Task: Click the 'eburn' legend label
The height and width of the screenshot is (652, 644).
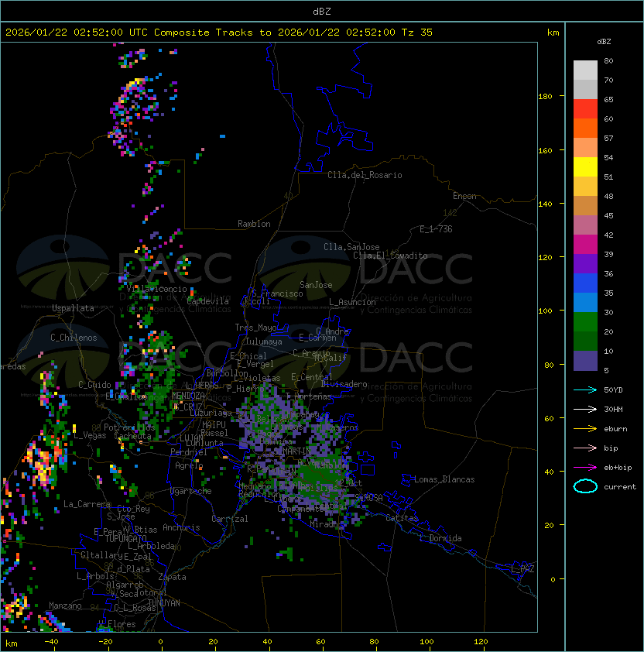Action: (x=615, y=429)
